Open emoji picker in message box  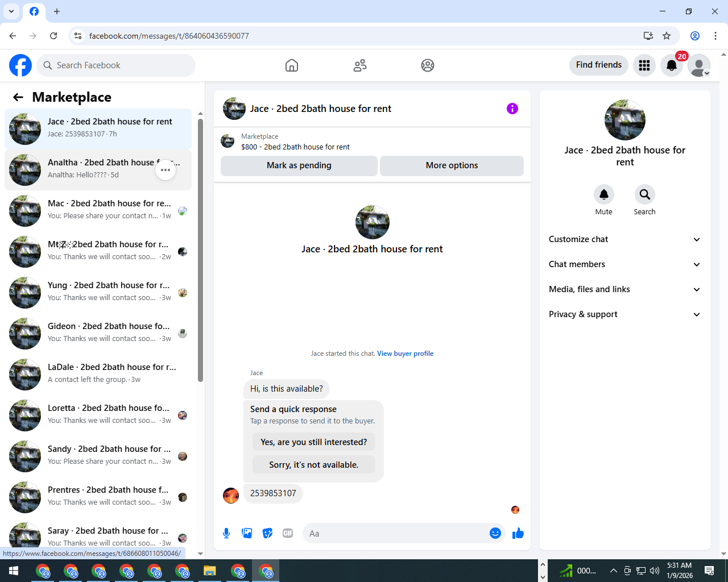pyautogui.click(x=495, y=533)
